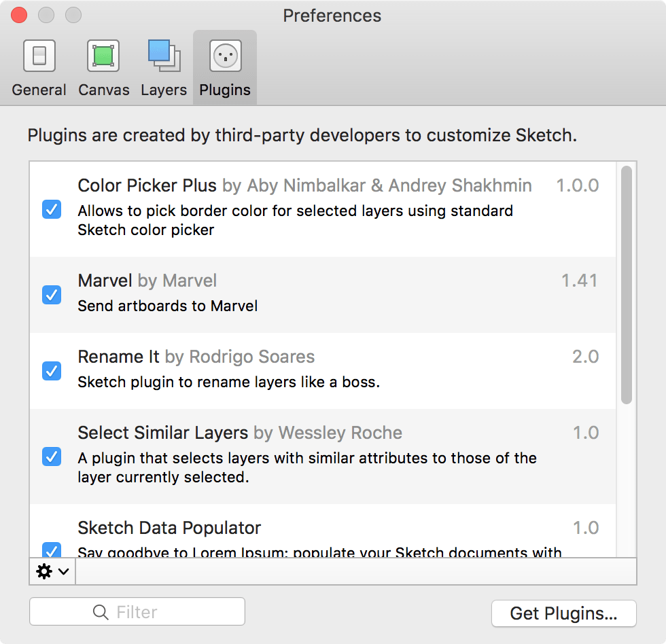The width and height of the screenshot is (666, 644).
Task: Click the plugin list vertical scrollbar
Action: click(x=627, y=285)
